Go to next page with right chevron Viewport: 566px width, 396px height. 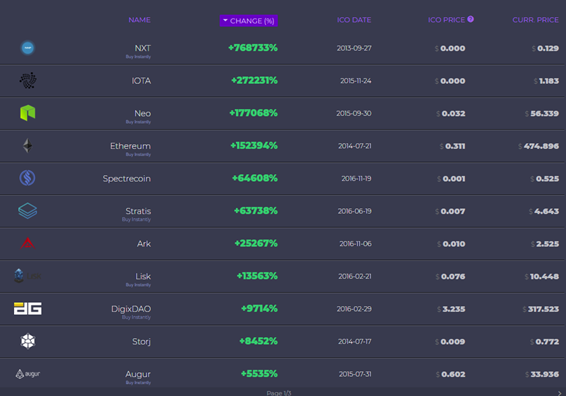pos(560,393)
